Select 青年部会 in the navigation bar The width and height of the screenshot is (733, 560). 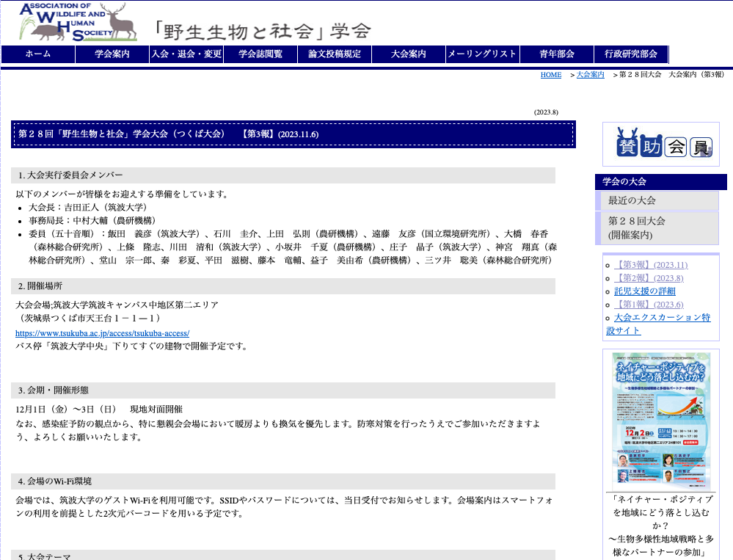(x=556, y=54)
